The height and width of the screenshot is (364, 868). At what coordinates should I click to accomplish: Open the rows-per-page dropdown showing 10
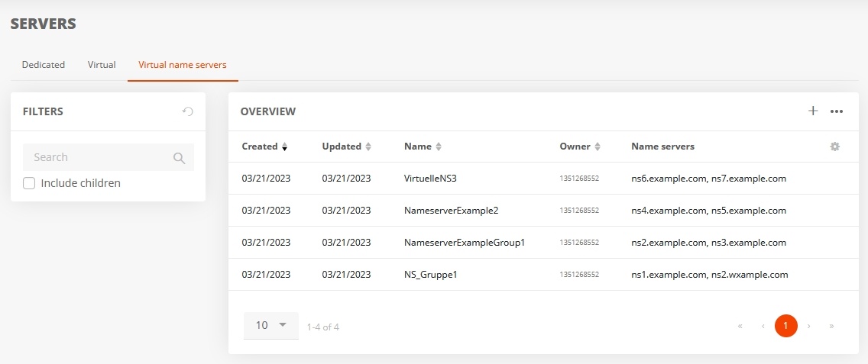click(x=270, y=325)
